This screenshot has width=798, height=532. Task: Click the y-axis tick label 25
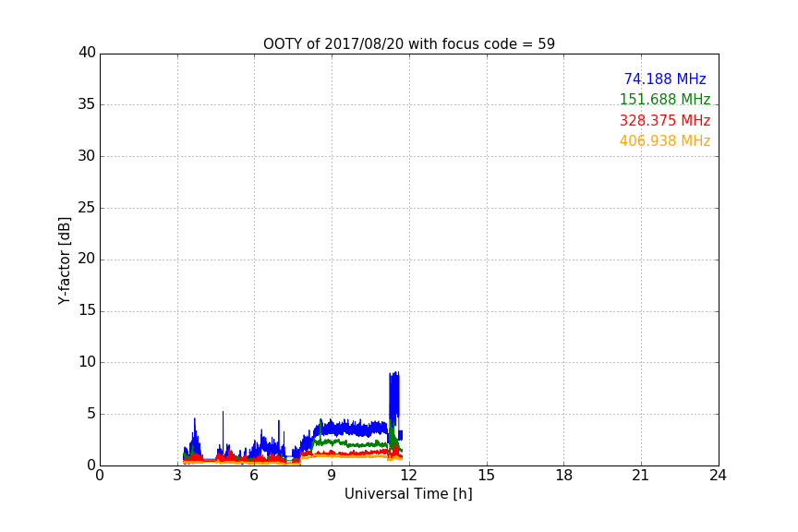87,207
